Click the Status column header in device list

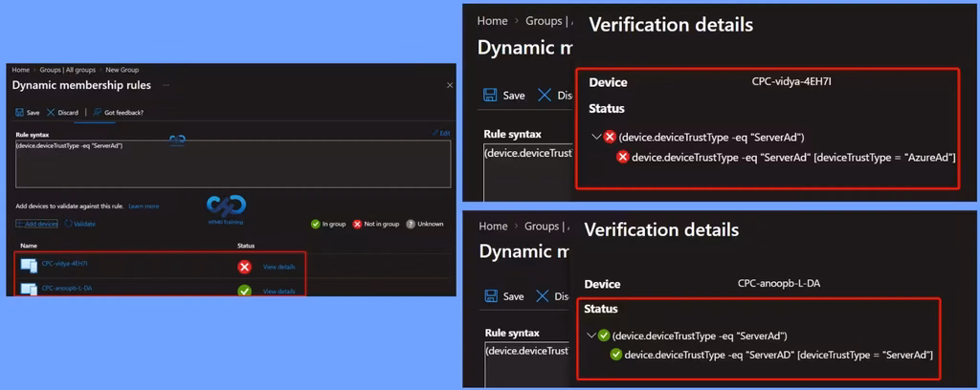click(246, 246)
